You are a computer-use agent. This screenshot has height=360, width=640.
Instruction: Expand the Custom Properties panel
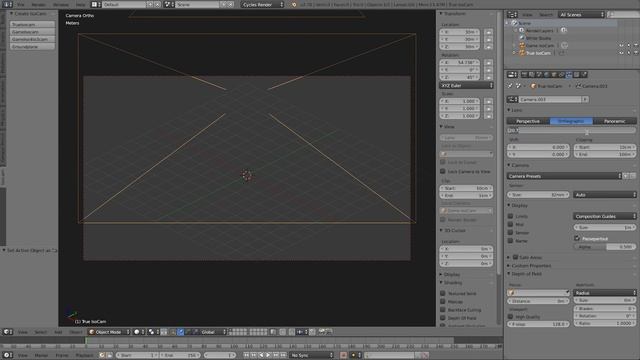pyautogui.click(x=509, y=266)
